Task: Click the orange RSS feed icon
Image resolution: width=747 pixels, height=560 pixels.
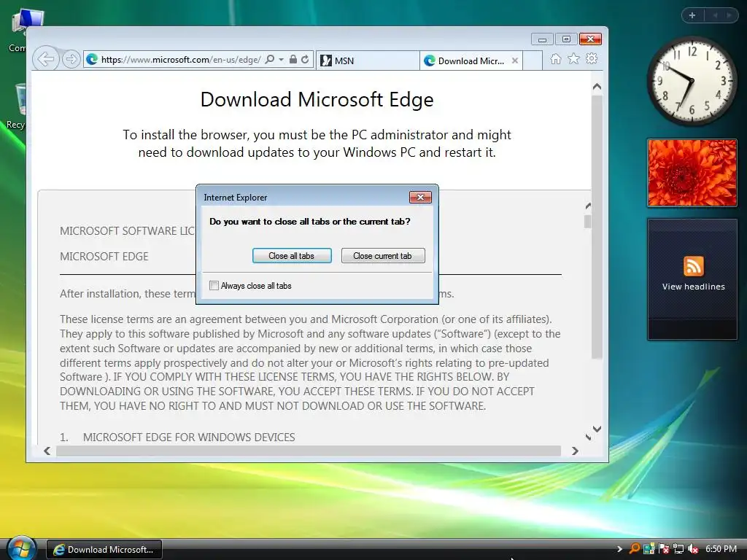Action: [693, 265]
